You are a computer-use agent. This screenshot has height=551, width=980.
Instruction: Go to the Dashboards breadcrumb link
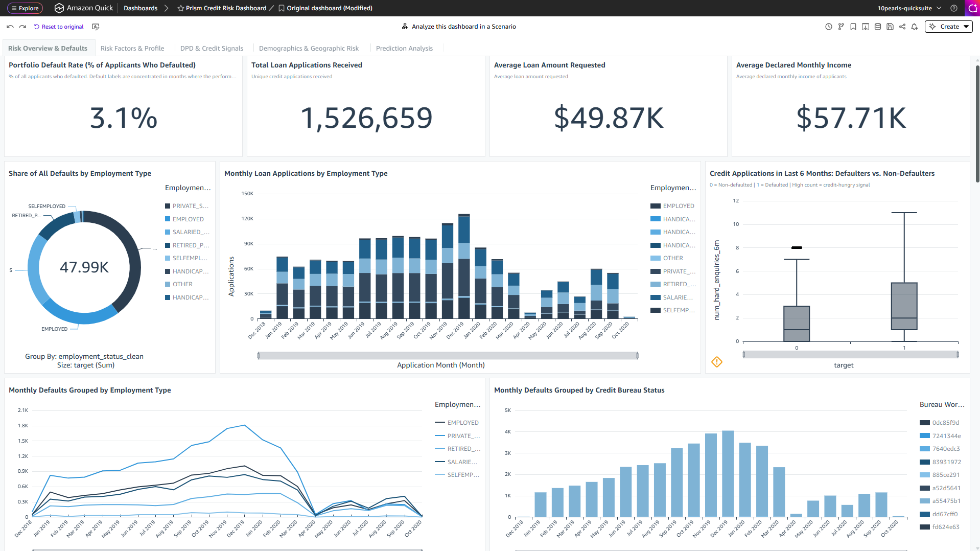tap(141, 8)
